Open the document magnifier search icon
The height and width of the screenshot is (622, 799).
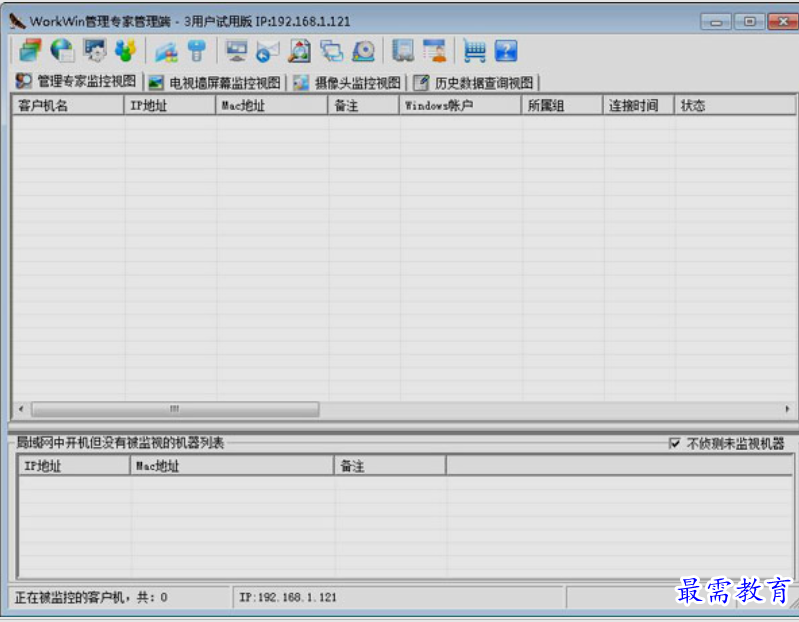pyautogui.click(x=300, y=50)
